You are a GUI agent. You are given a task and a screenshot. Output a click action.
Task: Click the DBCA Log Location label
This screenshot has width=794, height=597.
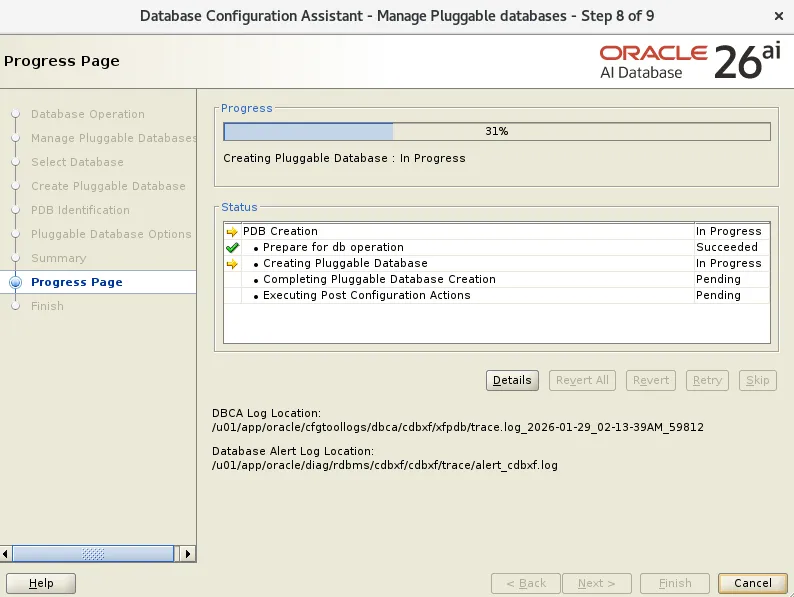point(266,413)
